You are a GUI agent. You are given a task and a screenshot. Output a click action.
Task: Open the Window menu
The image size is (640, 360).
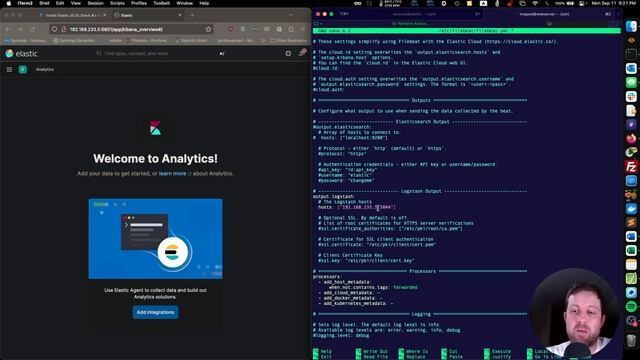[x=184, y=3]
